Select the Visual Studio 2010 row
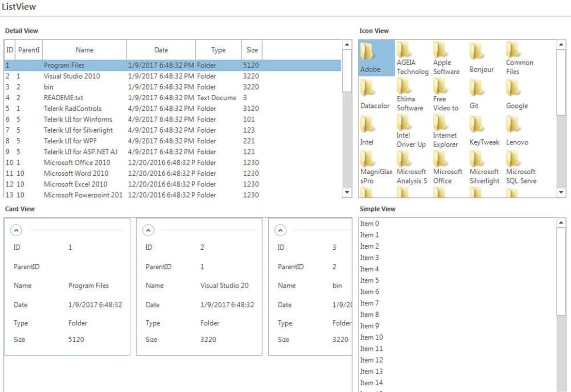This screenshot has height=392, width=571. 172,76
